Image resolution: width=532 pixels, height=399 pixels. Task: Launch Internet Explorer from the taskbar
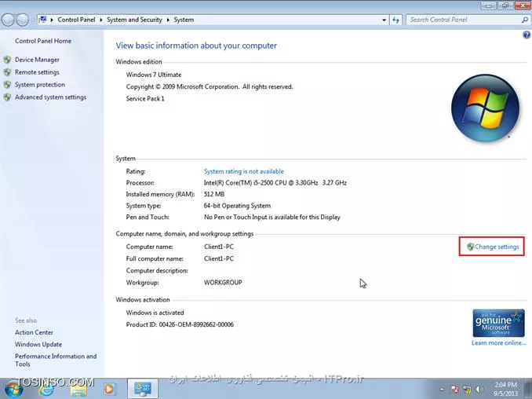(46, 389)
